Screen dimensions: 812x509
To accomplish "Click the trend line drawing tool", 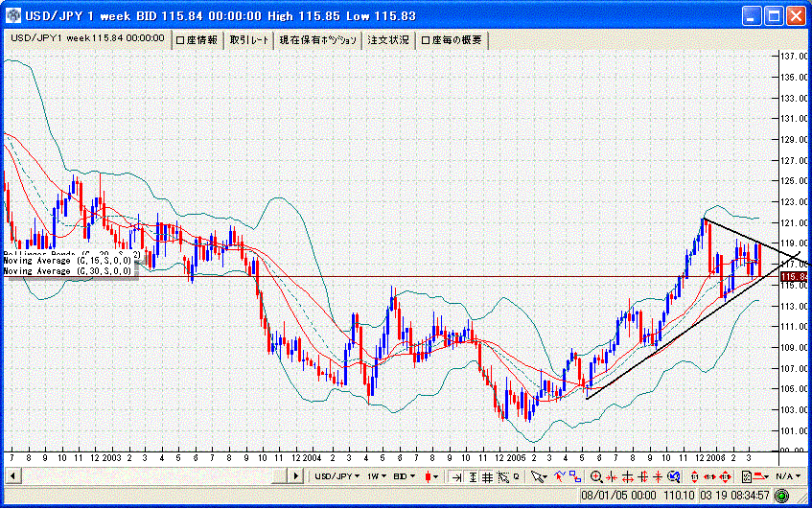I will coord(557,476).
